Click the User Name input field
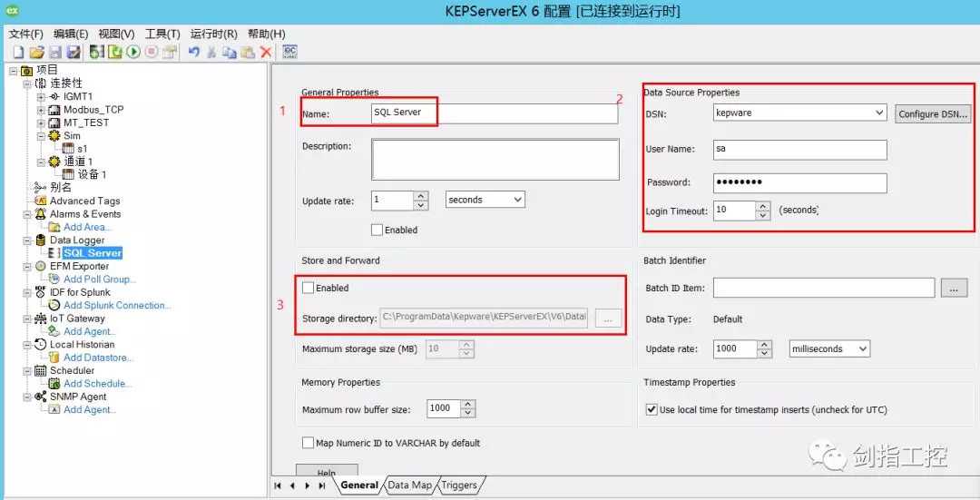 tap(799, 149)
